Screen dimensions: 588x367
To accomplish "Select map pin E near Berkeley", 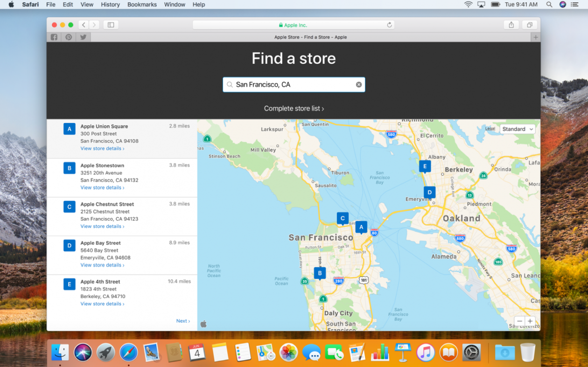I will coord(425,166).
